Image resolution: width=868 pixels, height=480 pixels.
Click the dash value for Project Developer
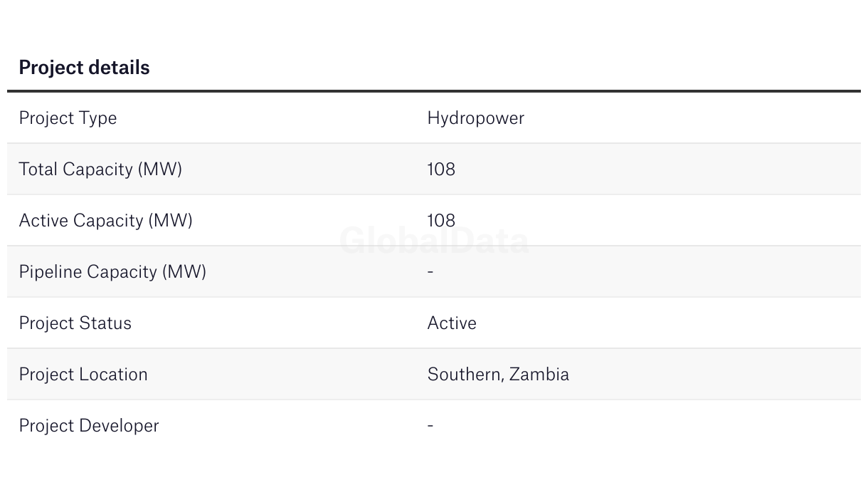pos(430,425)
